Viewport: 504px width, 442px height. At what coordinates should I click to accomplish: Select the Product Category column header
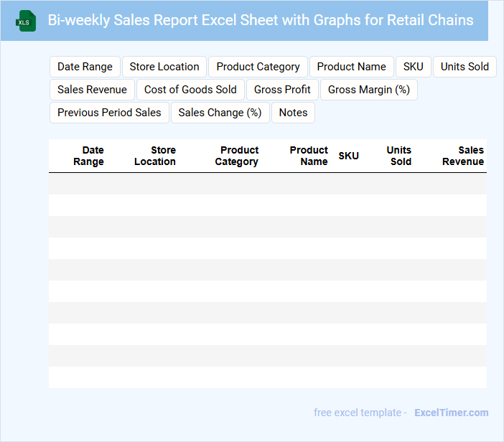point(237,156)
